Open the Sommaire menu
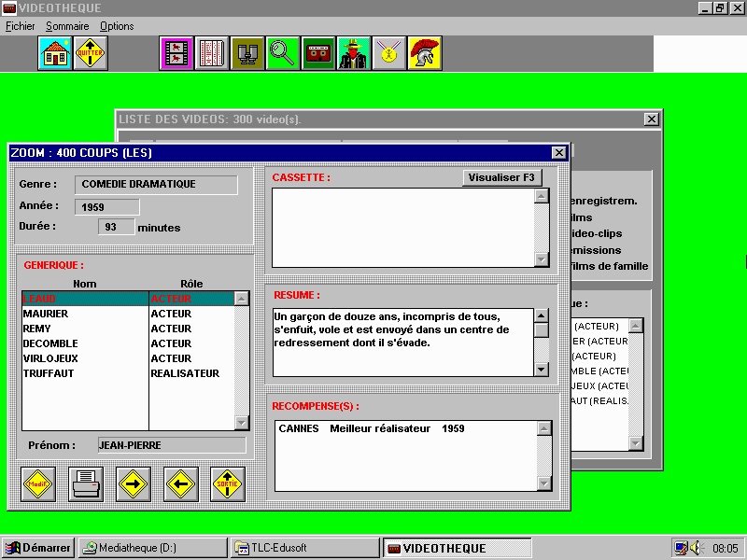The height and width of the screenshot is (560, 747). click(x=67, y=26)
